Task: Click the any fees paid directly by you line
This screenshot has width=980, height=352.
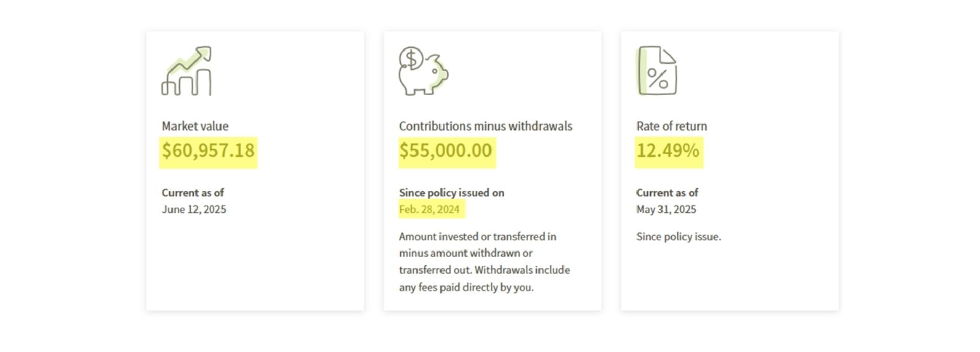Action: pyautogui.click(x=467, y=287)
